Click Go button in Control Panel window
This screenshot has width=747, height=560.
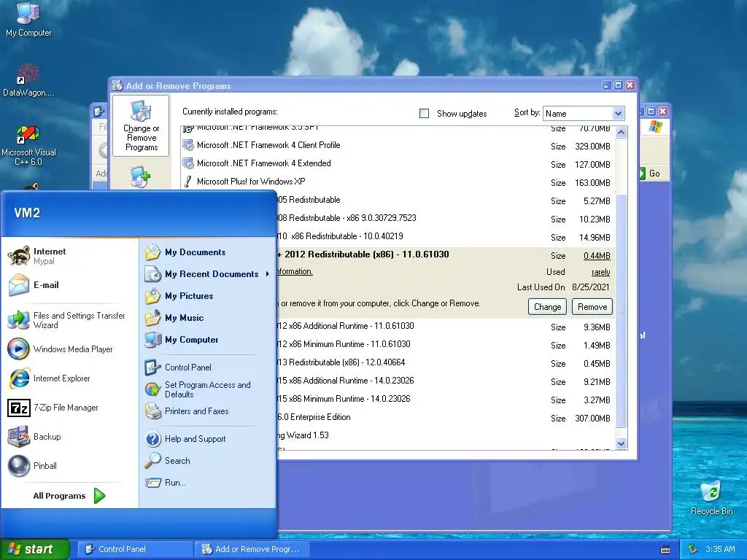(651, 174)
